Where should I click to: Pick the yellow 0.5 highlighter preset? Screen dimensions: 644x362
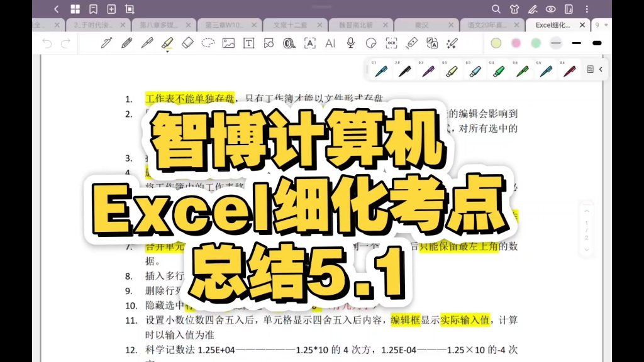tap(452, 70)
